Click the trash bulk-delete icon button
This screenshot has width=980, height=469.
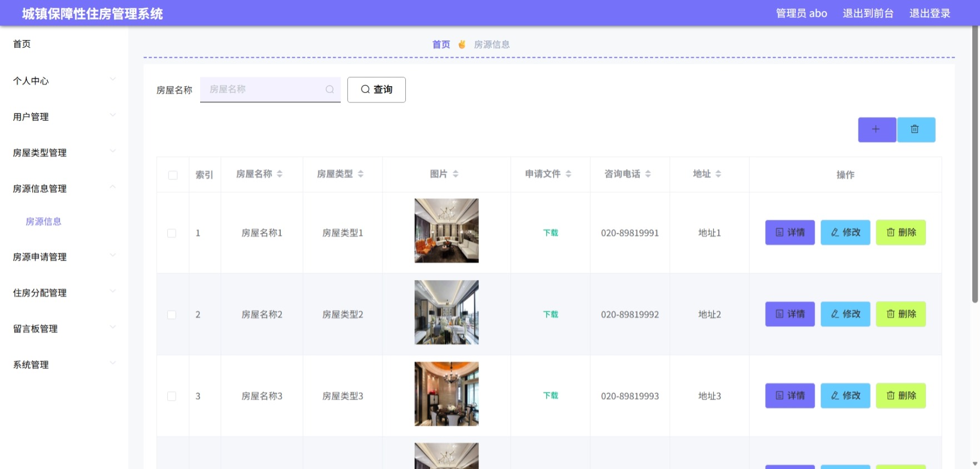[916, 129]
